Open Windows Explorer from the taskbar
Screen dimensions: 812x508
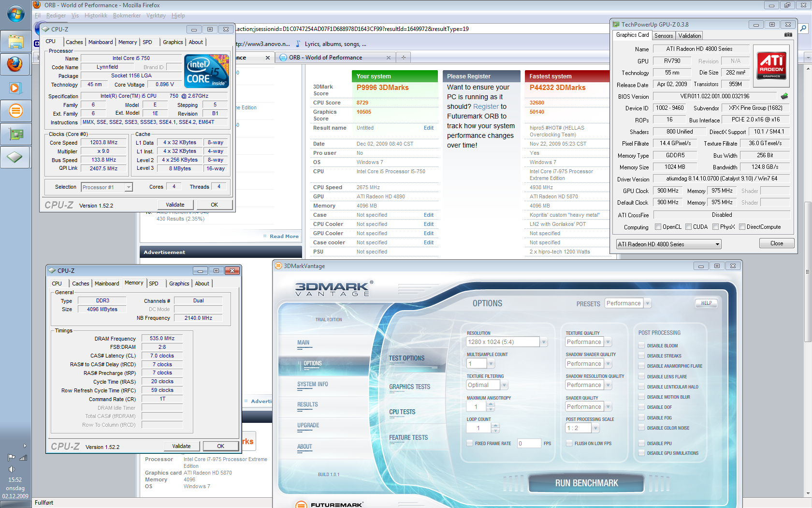[15, 42]
